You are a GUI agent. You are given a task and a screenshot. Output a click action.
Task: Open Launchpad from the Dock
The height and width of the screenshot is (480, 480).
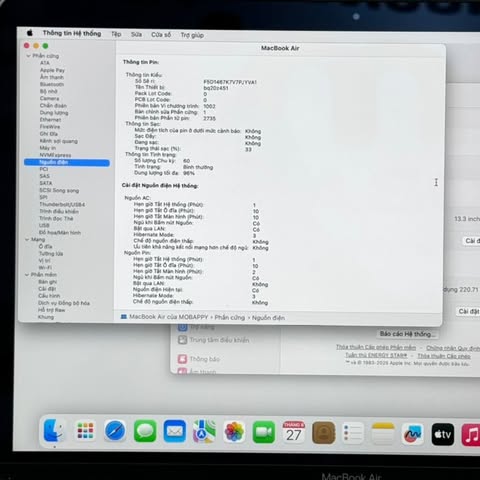[x=85, y=430]
